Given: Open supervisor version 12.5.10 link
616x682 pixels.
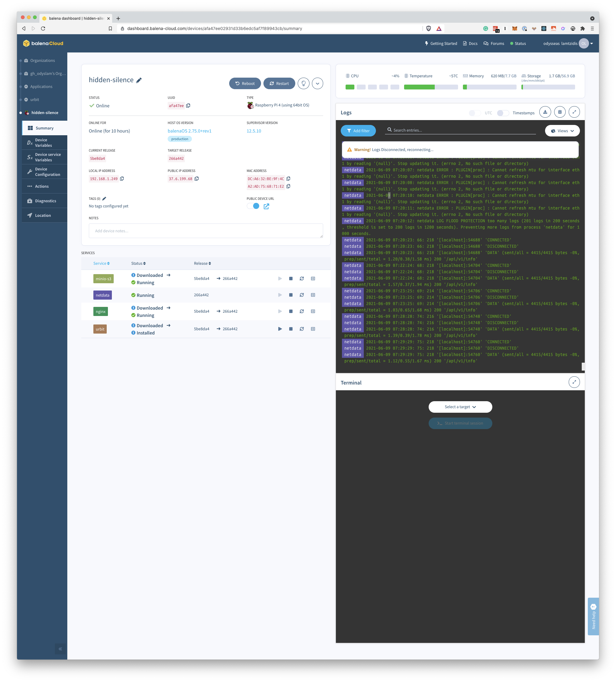Looking at the screenshot, I should (254, 131).
